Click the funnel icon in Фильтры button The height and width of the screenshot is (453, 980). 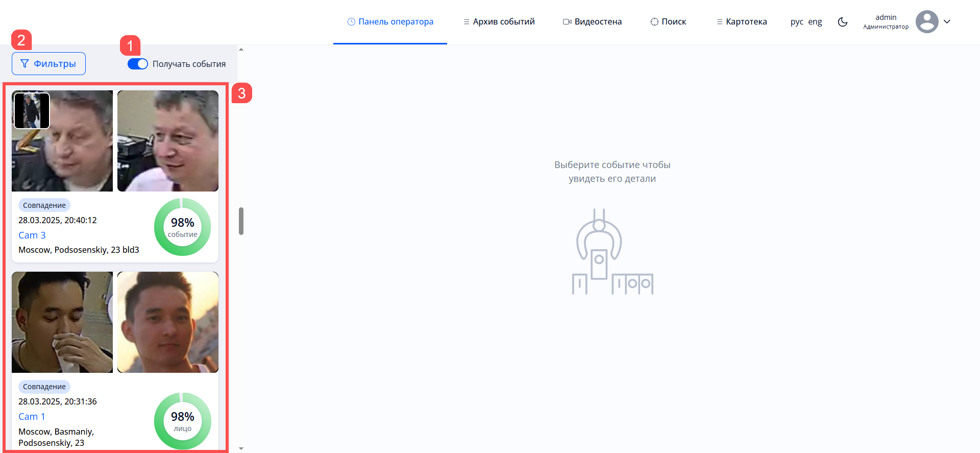click(24, 64)
